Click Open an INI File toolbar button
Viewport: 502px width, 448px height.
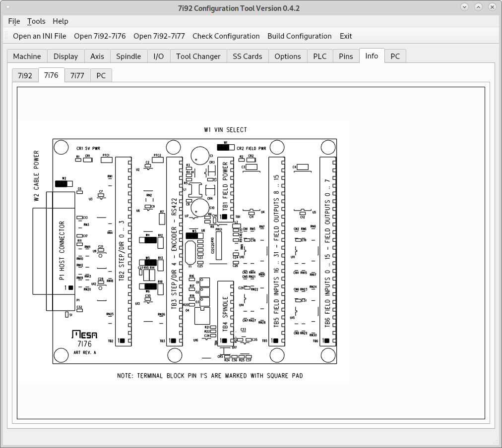click(x=40, y=36)
